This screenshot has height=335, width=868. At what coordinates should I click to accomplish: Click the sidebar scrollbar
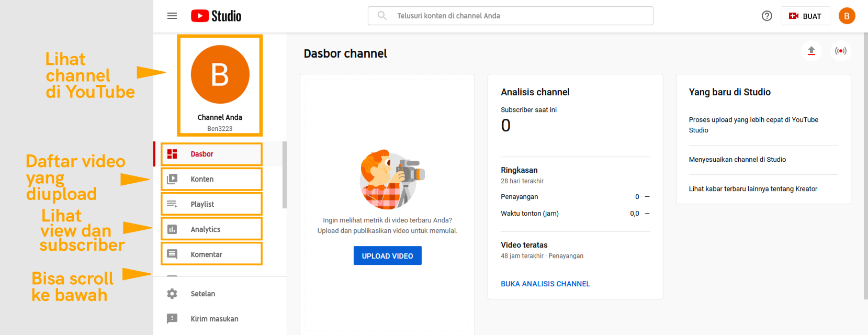point(285,175)
